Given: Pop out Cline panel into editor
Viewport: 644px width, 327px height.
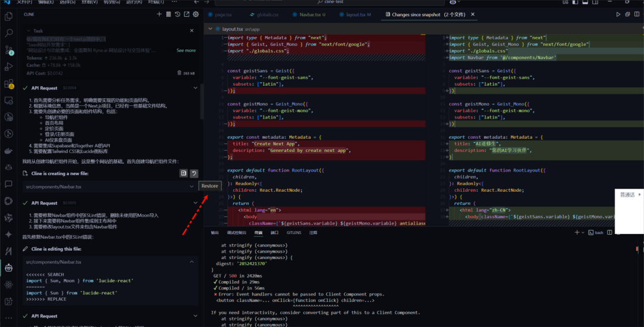Looking at the screenshot, I should click(187, 14).
